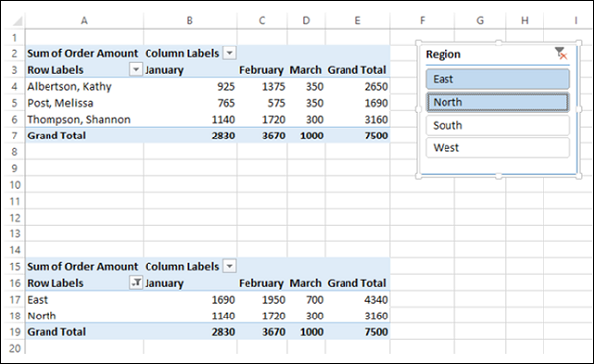This screenshot has width=594, height=364.
Task: Click the Region slicer title
Action: [443, 54]
